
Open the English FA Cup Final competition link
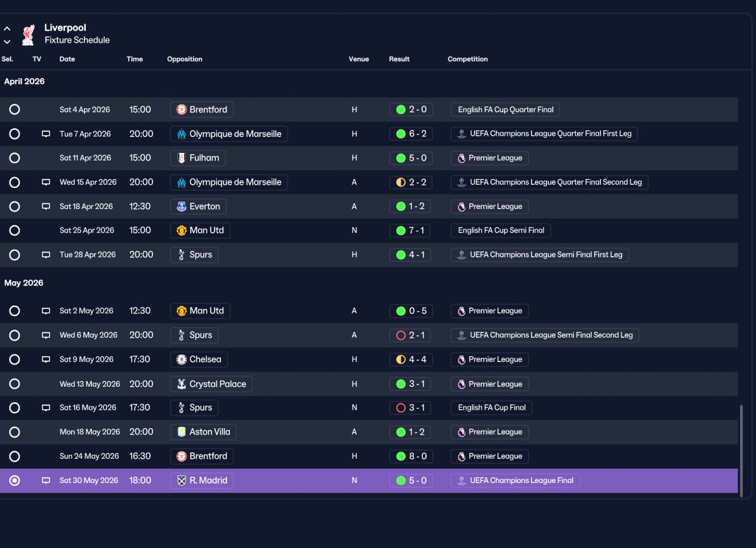(491, 408)
